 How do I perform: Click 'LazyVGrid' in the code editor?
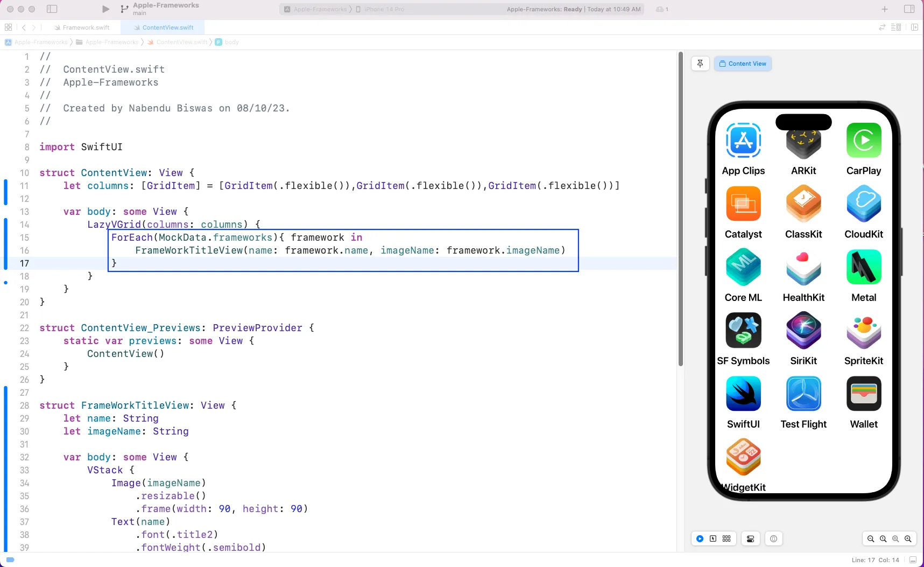[114, 225]
